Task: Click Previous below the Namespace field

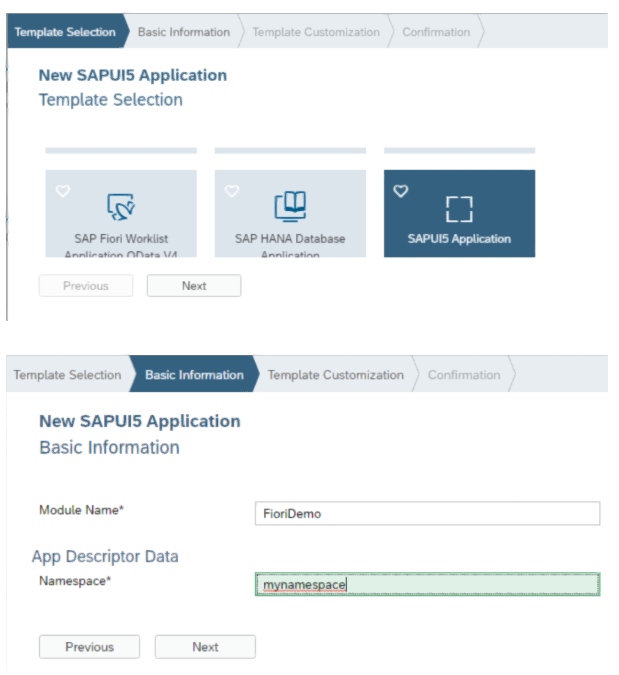Action: click(90, 647)
